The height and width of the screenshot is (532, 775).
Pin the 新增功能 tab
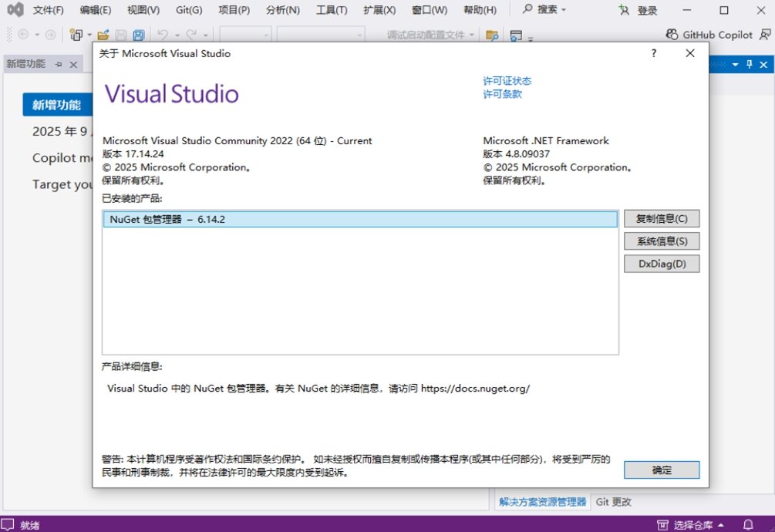[x=59, y=64]
